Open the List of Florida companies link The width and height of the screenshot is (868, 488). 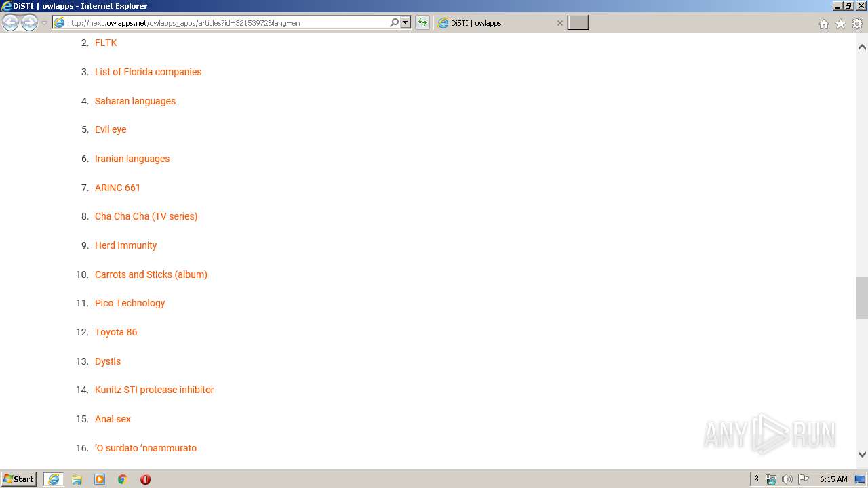point(148,72)
